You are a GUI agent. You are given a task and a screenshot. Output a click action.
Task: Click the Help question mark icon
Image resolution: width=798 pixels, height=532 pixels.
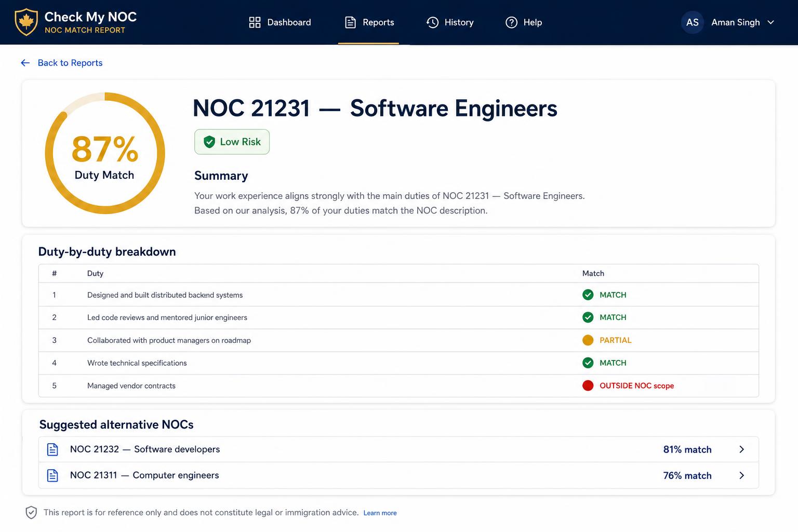(511, 22)
